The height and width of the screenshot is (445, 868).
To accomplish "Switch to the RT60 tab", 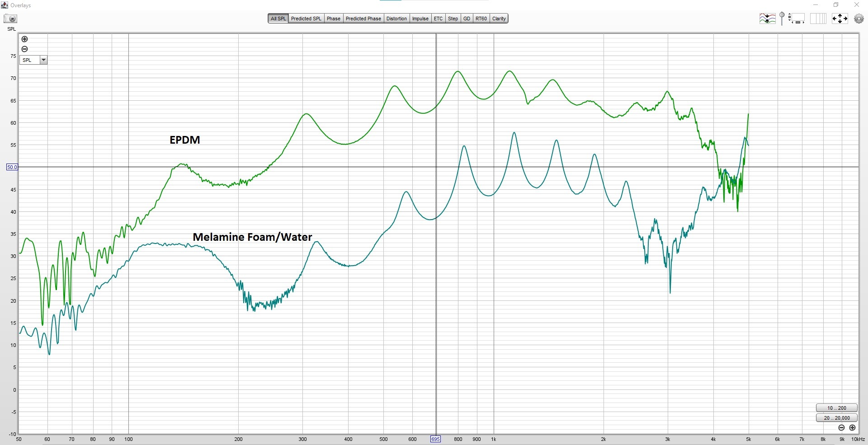I will tap(481, 19).
